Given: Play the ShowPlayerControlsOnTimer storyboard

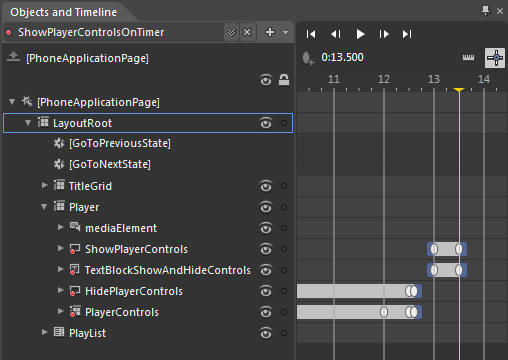Looking at the screenshot, I should click(x=360, y=34).
